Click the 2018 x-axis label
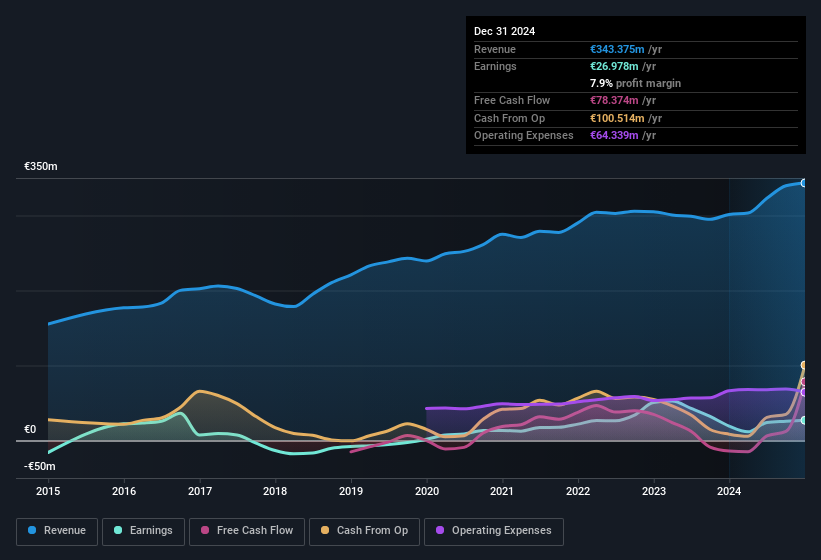This screenshot has width=821, height=560. click(275, 491)
